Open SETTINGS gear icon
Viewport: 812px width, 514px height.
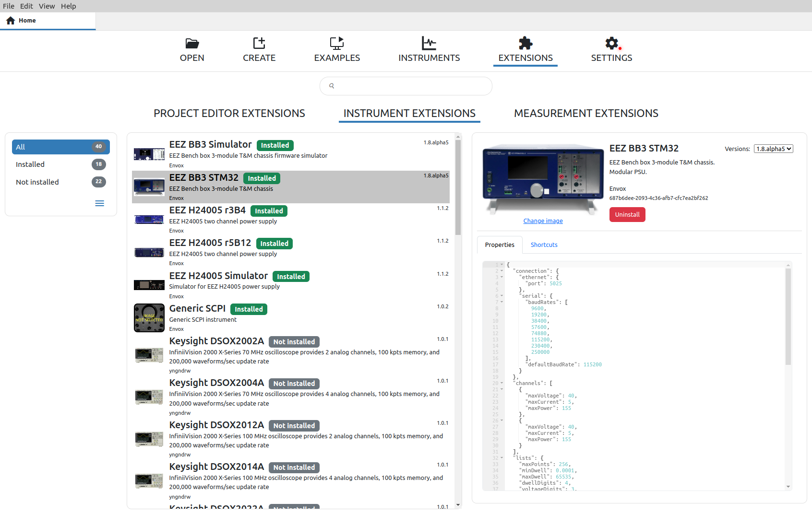[611, 43]
